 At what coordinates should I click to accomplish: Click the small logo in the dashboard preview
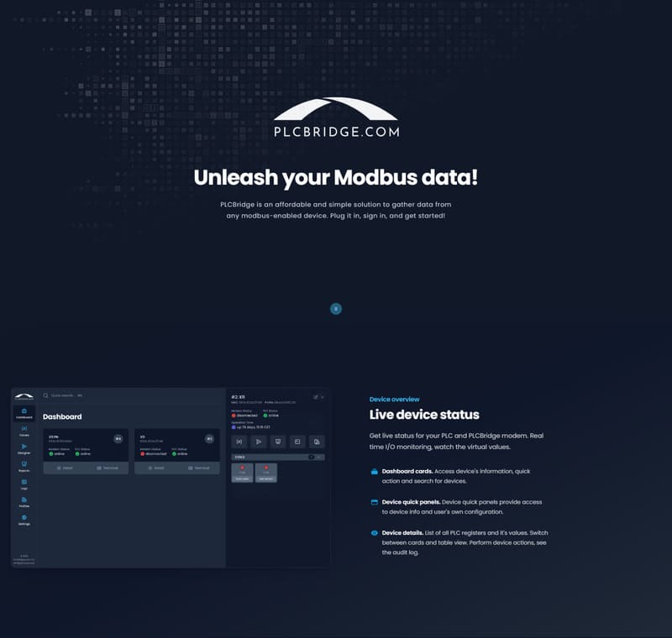coord(24,396)
